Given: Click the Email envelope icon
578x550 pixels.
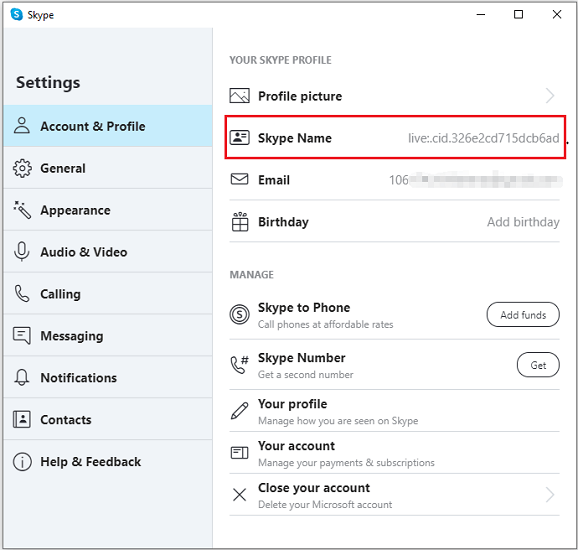Looking at the screenshot, I should point(240,179).
